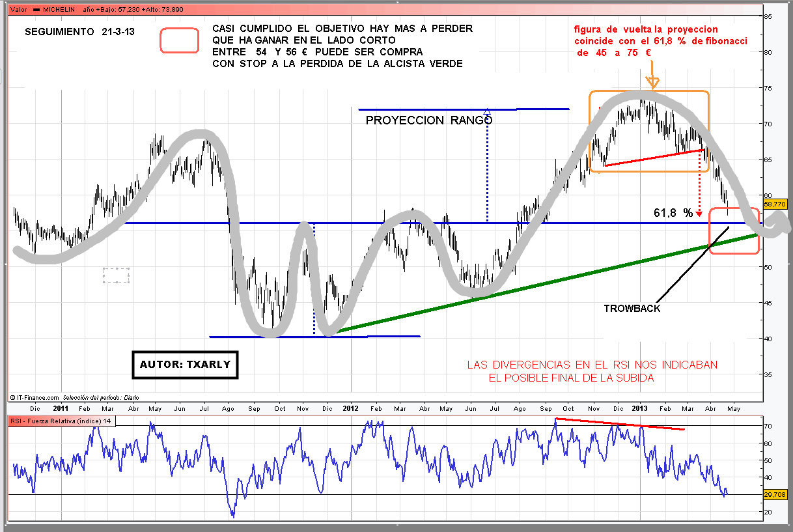Select the TROWBACK text annotation
This screenshot has height=532, width=793.
coord(632,309)
